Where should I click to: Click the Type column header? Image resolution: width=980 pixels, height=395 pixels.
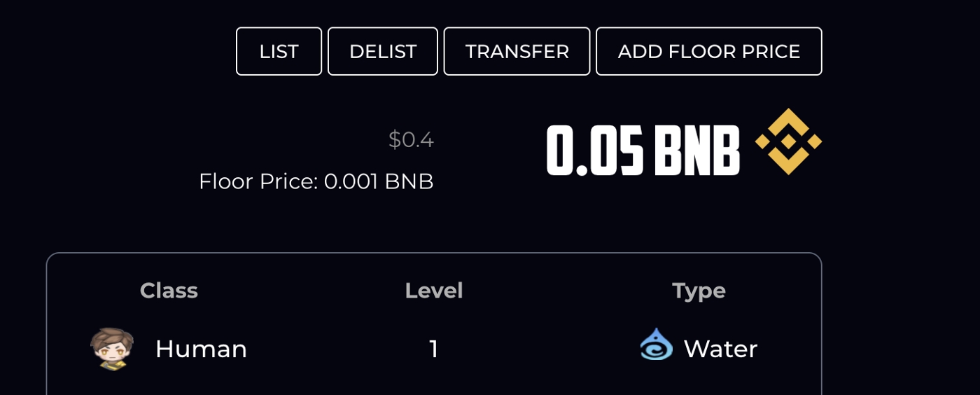[x=699, y=291]
